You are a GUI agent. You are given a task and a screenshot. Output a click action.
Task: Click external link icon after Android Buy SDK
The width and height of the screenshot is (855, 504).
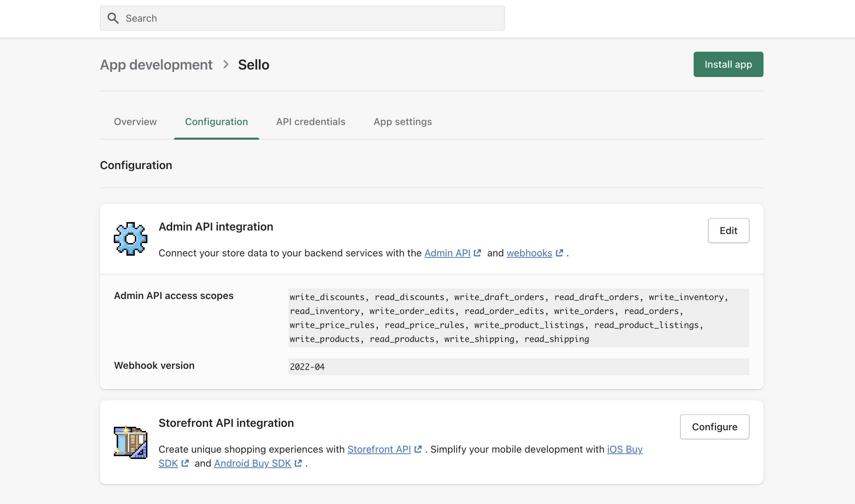point(298,463)
